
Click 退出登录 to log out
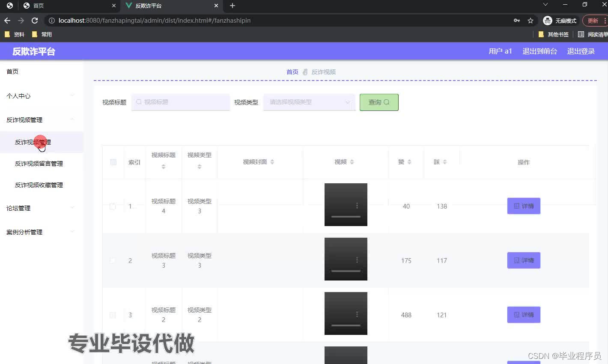pos(581,51)
